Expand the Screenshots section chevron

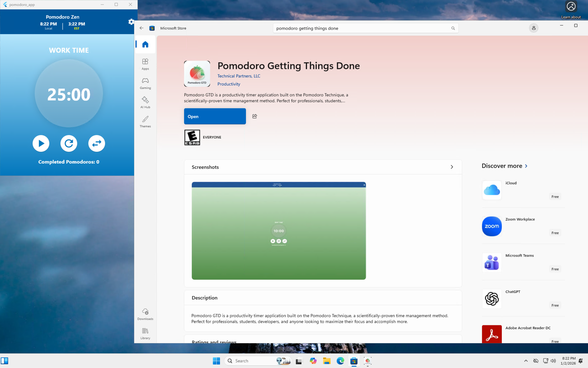(x=452, y=167)
